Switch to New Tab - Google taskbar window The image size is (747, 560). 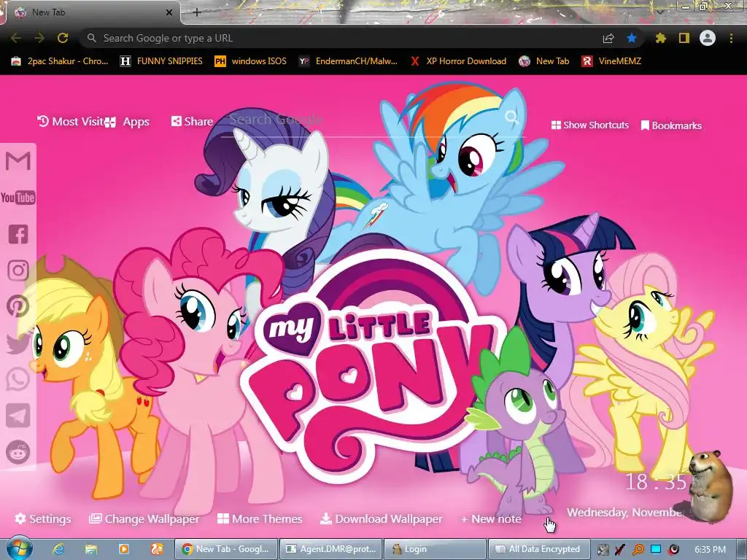(x=226, y=549)
